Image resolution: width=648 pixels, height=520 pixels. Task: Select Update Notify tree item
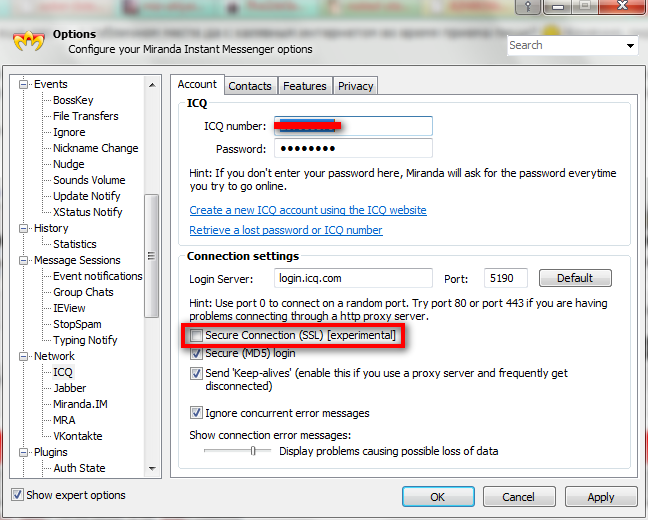point(86,196)
